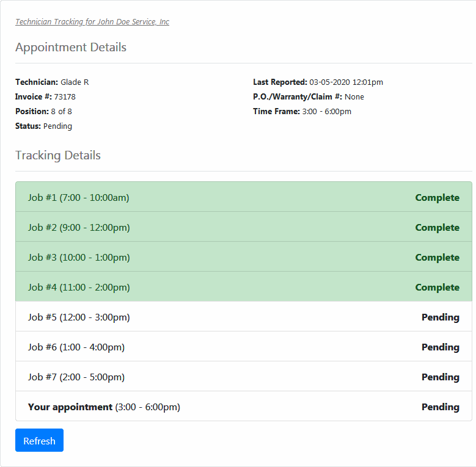The image size is (476, 467).
Task: Click the Pending status of Job #6
Action: click(440, 347)
